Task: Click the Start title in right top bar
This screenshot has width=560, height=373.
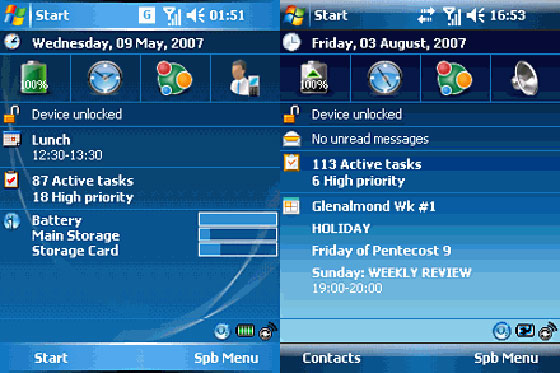Action: tap(330, 15)
